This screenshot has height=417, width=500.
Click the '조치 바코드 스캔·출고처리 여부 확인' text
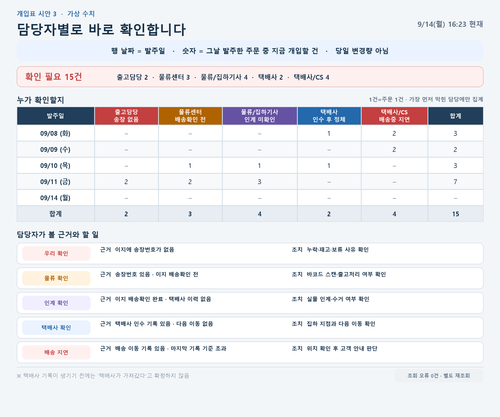[339, 274]
